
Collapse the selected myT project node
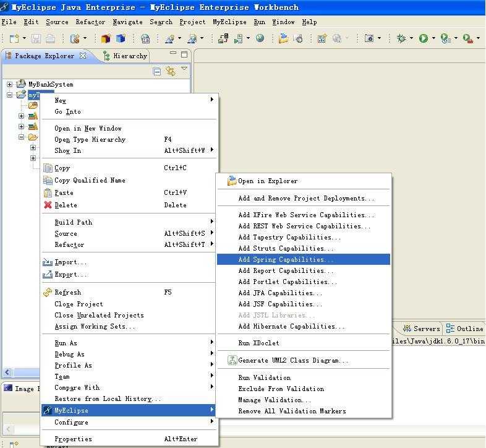pos(10,95)
